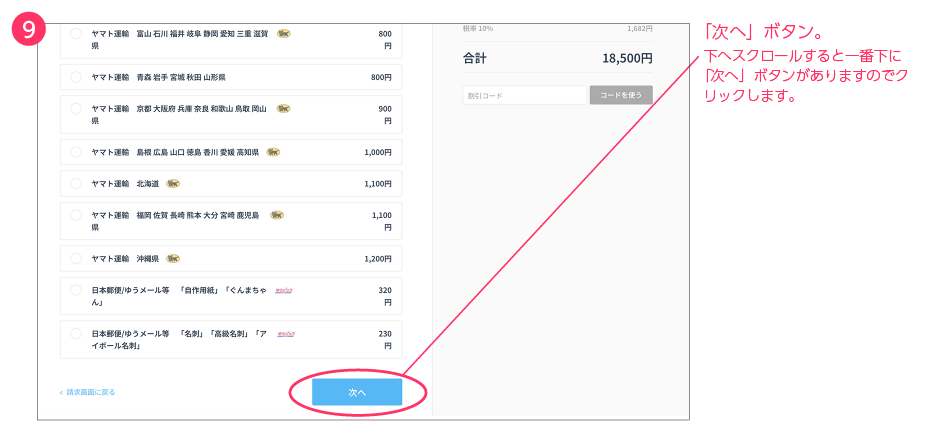Image resolution: width=925 pixels, height=443 pixels.
Task: Click Yu-Mail logo on 320円 自作用紙 row
Action: coord(284,290)
